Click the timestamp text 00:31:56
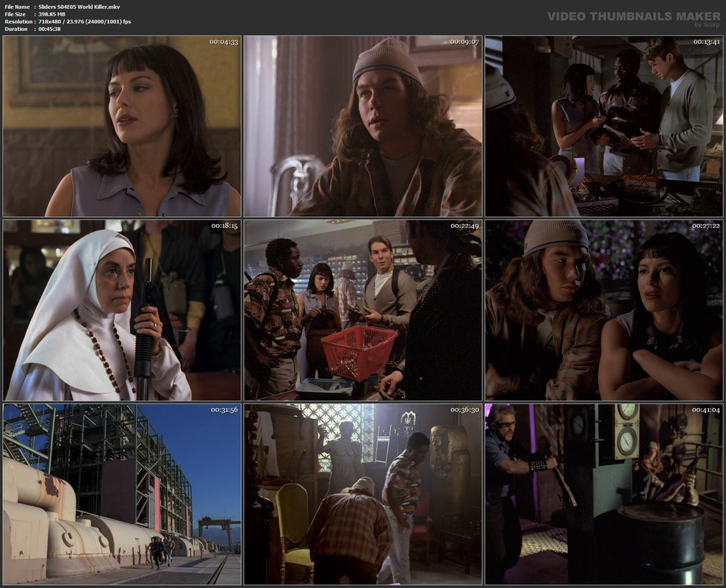Screen dimensions: 726x588 pyautogui.click(x=225, y=409)
